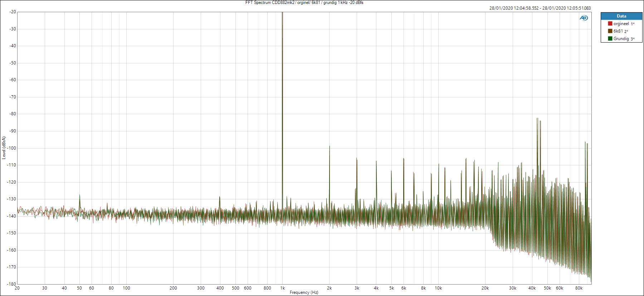Click the FFT Spectrum graph title

[304, 3]
